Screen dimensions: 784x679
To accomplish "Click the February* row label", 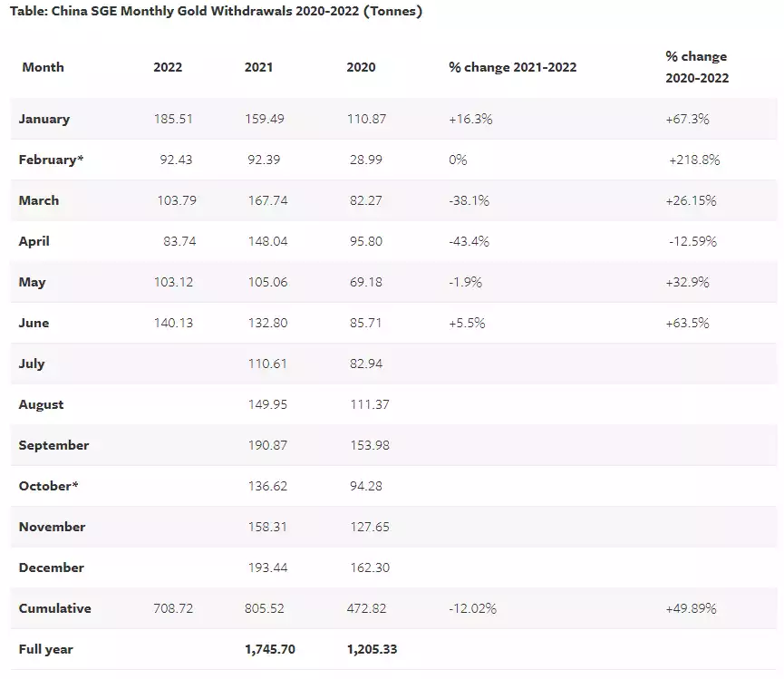I will pos(51,160).
